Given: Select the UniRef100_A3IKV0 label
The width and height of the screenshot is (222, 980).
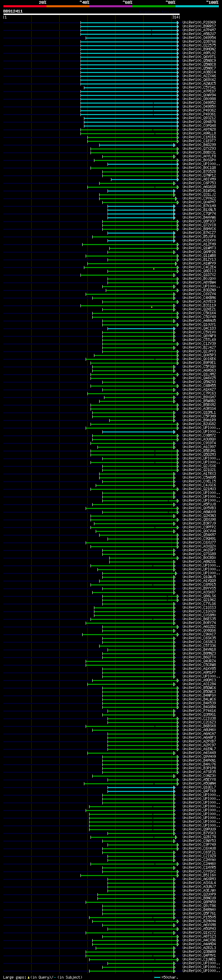Looking at the screenshot, I should [199, 241].
